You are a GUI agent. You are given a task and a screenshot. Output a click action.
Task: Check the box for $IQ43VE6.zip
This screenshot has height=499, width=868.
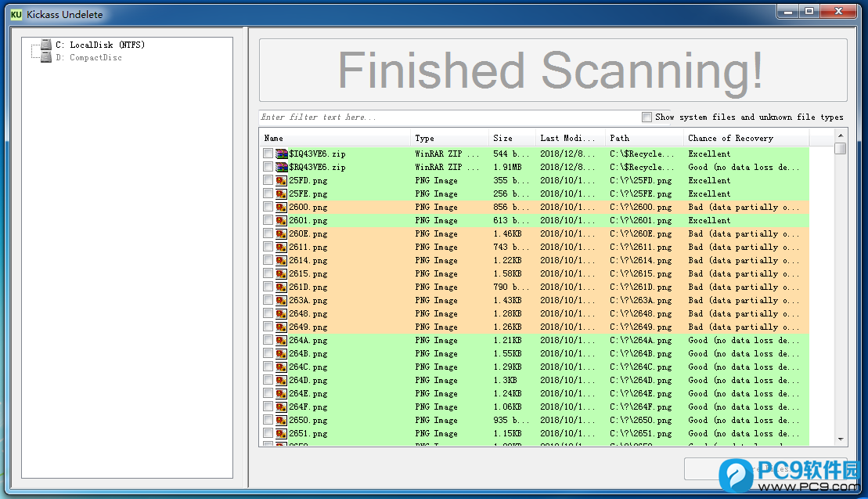[268, 154]
